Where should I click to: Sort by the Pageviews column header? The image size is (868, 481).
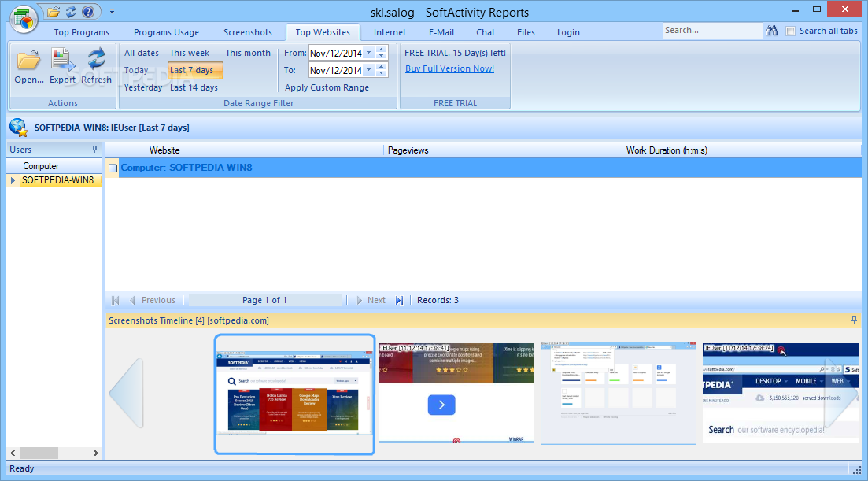[x=408, y=150]
